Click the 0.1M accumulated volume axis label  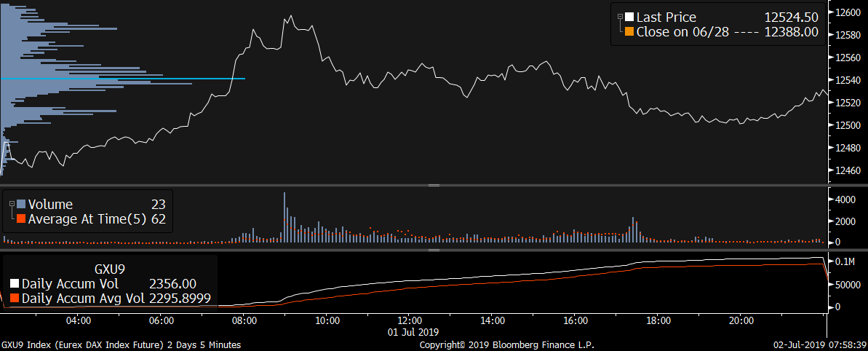tap(845, 262)
